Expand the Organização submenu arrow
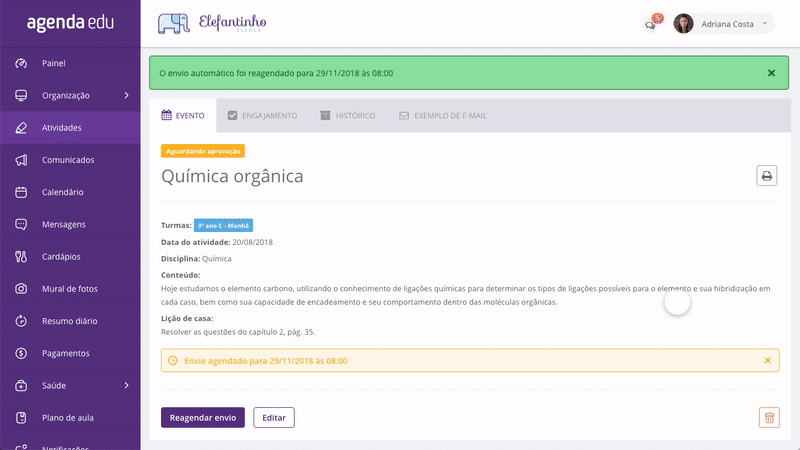Image resolution: width=800 pixels, height=450 pixels. pos(127,95)
